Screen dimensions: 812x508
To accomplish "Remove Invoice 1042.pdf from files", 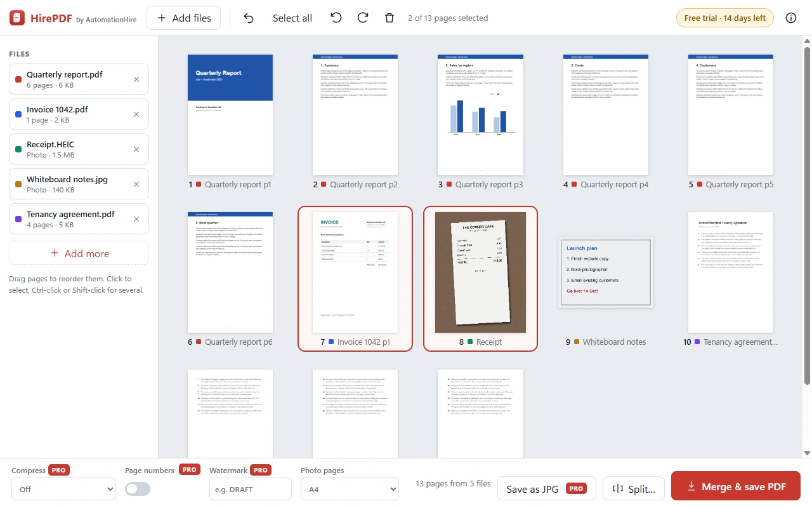I will (x=136, y=114).
